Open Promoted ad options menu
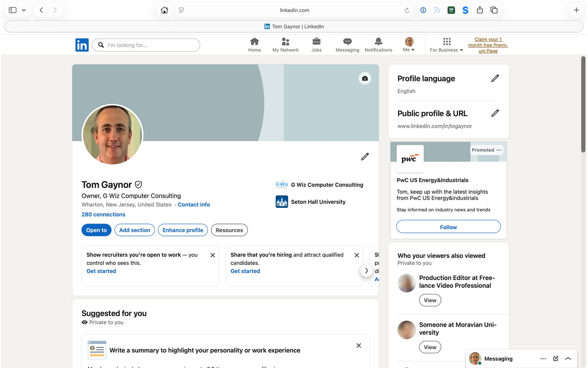The height and width of the screenshot is (368, 588). click(x=499, y=150)
